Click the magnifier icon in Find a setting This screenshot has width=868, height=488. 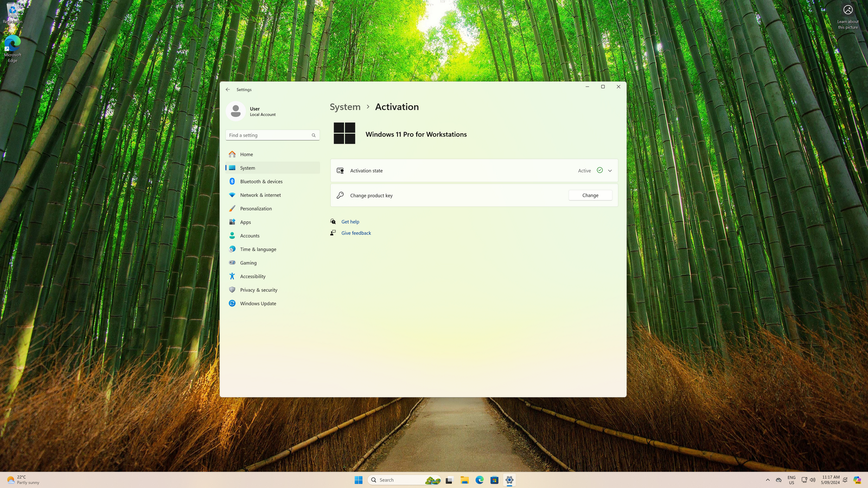(x=314, y=135)
